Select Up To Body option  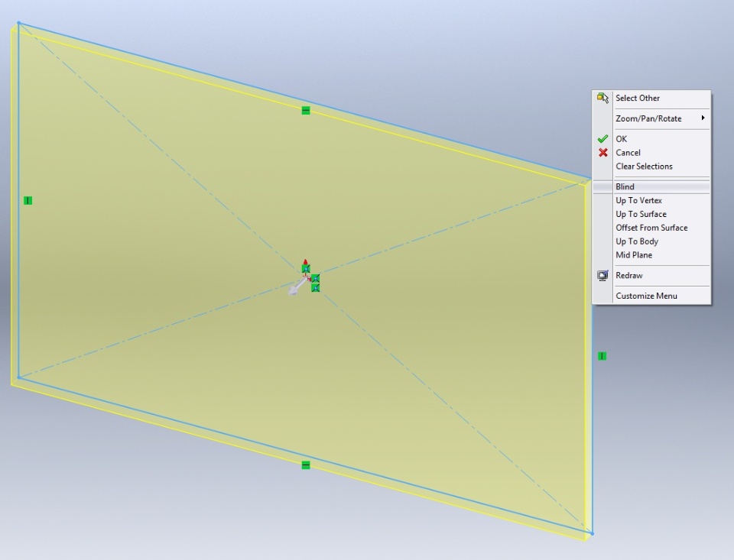point(651,241)
